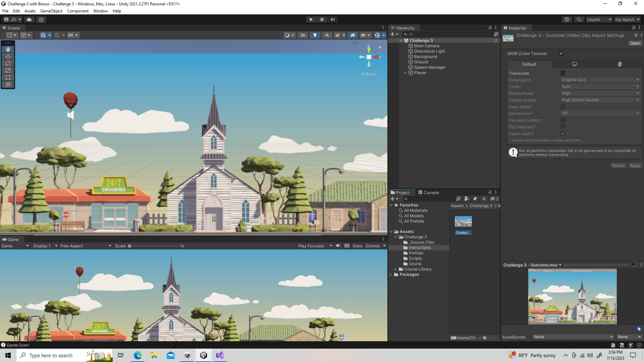
Task: Click the Apply button in Inspector
Action: (635, 165)
